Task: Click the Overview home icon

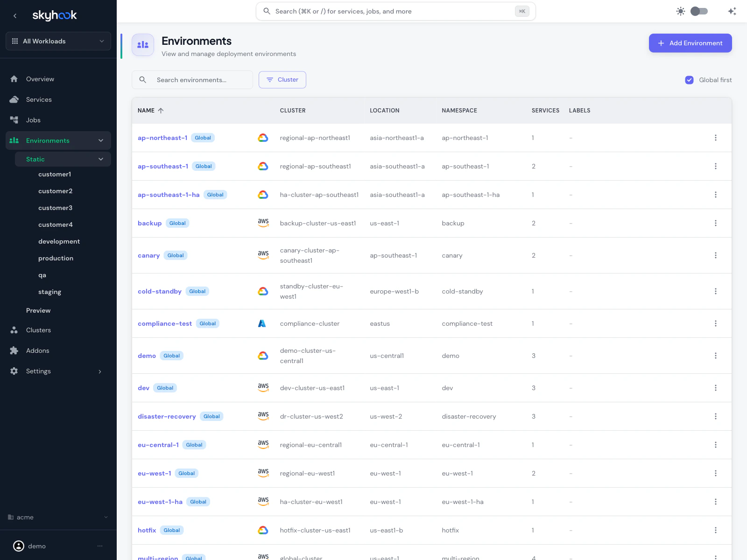Action: coord(14,79)
